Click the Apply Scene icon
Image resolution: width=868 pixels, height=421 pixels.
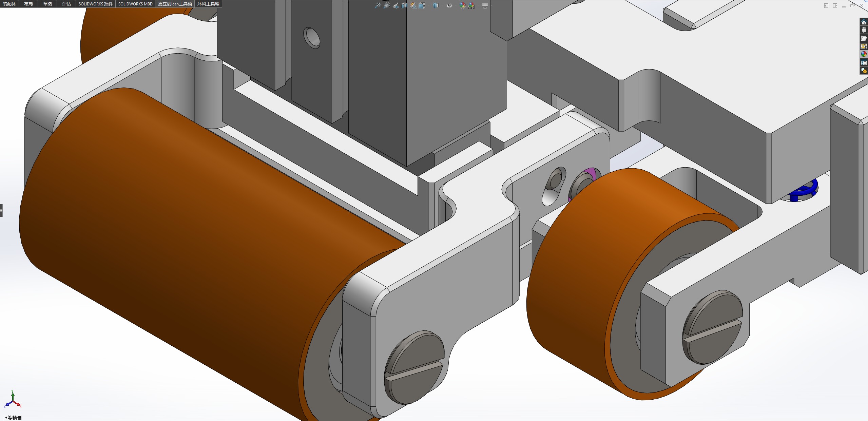coord(471,5)
